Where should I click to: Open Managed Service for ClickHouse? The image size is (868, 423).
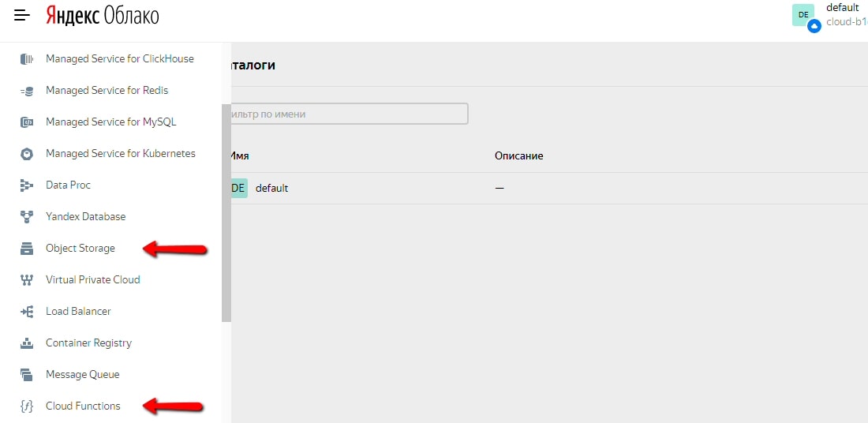(120, 58)
